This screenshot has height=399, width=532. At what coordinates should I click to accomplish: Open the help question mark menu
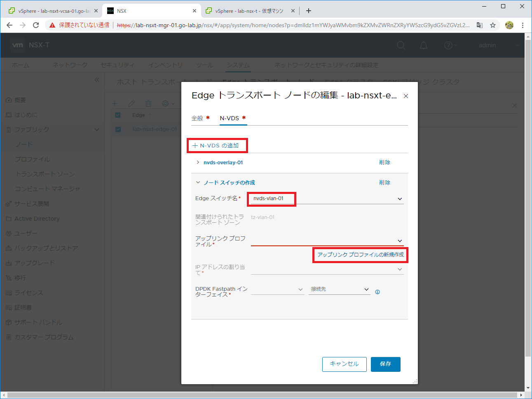[450, 45]
